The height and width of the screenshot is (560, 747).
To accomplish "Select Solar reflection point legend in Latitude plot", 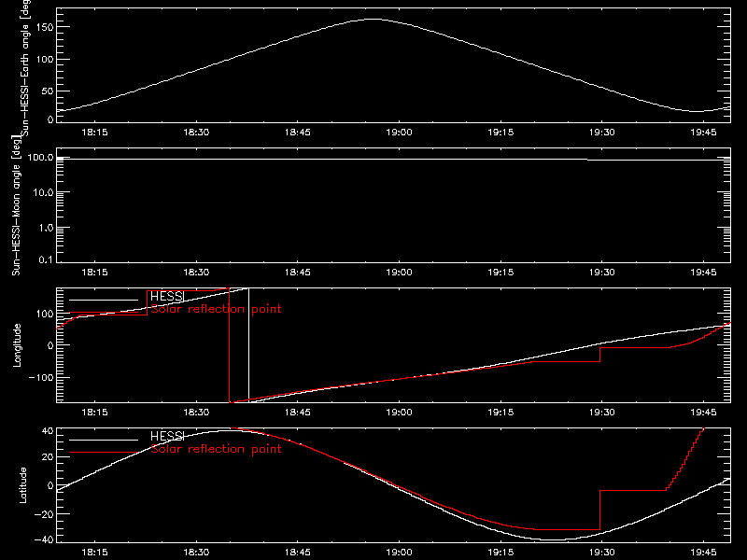I will coord(216,449).
